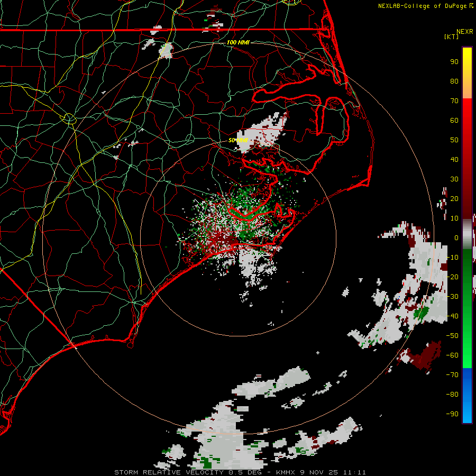
Task: Click the -70 value on velocity scale
Action: pos(452,375)
